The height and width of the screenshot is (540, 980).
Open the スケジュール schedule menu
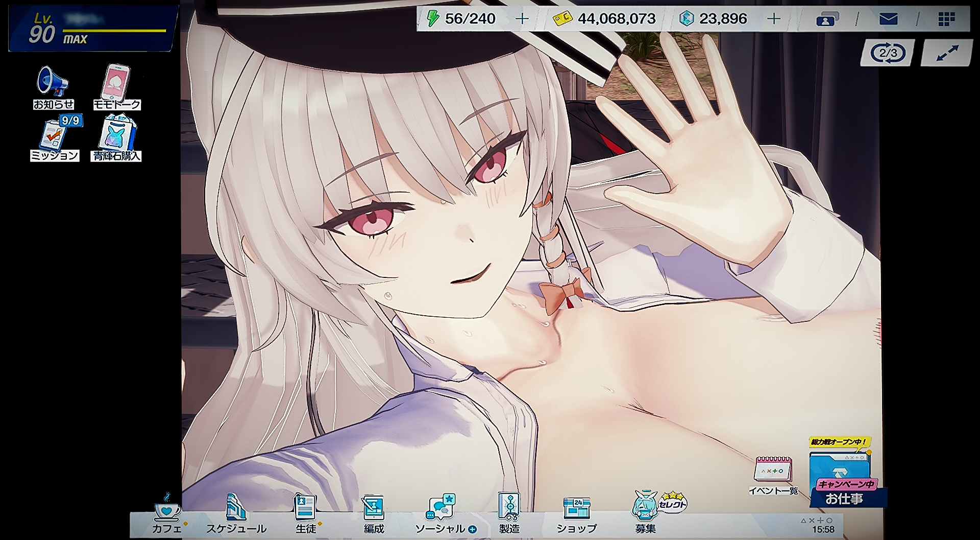pos(236,514)
